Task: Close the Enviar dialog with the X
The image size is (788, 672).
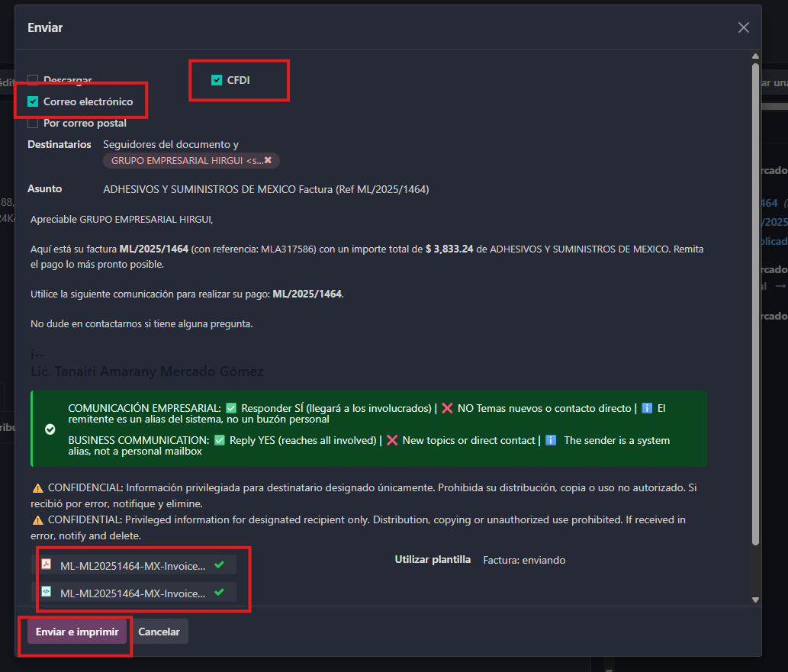Action: point(743,27)
